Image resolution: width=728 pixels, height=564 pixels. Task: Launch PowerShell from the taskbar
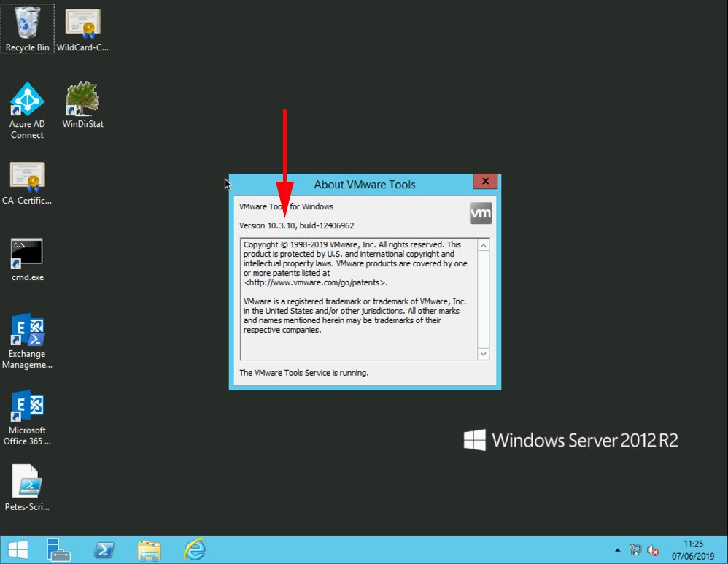[104, 550]
